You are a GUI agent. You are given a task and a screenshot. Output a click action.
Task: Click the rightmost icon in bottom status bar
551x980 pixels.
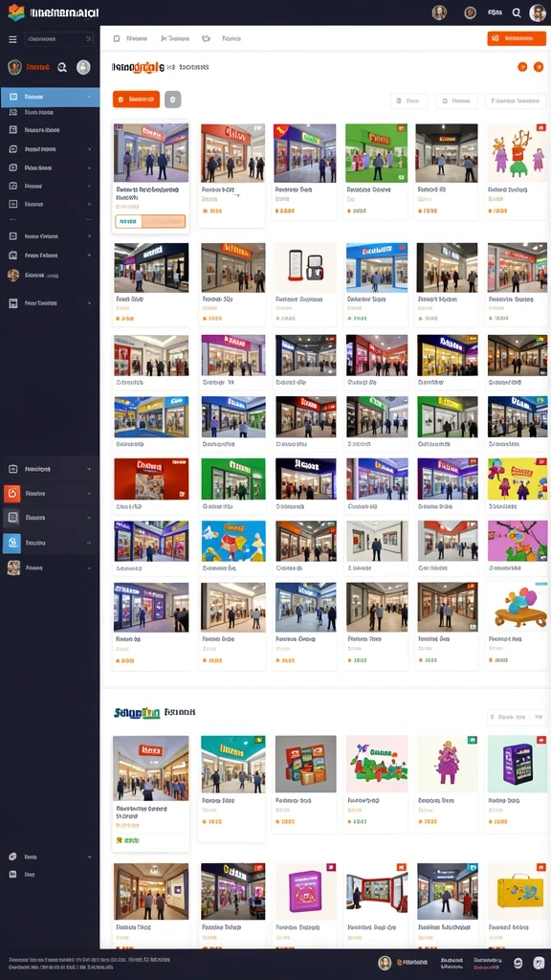(539, 963)
